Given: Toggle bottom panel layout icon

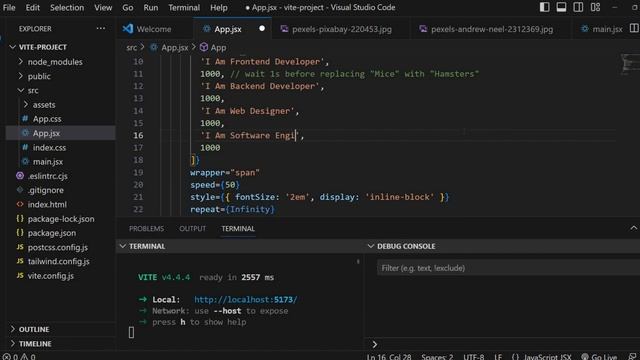Looking at the screenshot, I should click(561, 7).
